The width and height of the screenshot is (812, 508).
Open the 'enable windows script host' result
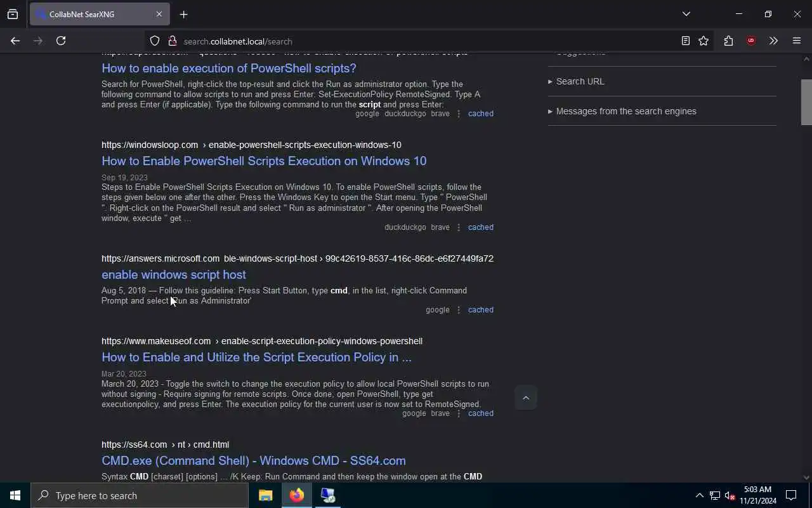(x=174, y=274)
